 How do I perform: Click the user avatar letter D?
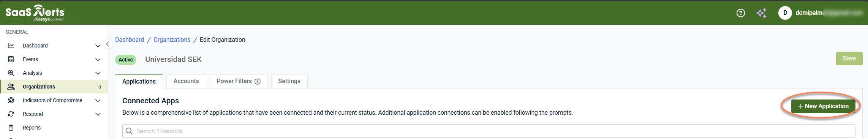click(785, 13)
